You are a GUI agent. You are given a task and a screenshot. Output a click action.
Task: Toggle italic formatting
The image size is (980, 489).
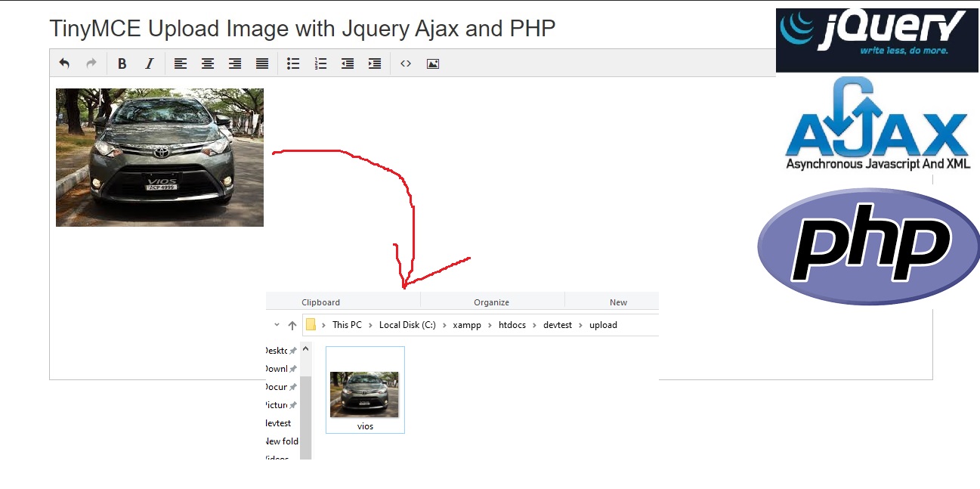(x=149, y=63)
